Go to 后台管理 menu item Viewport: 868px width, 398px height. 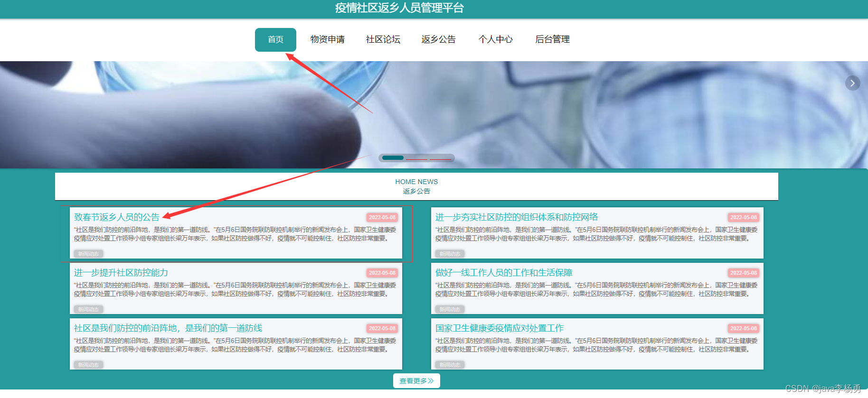pos(553,39)
